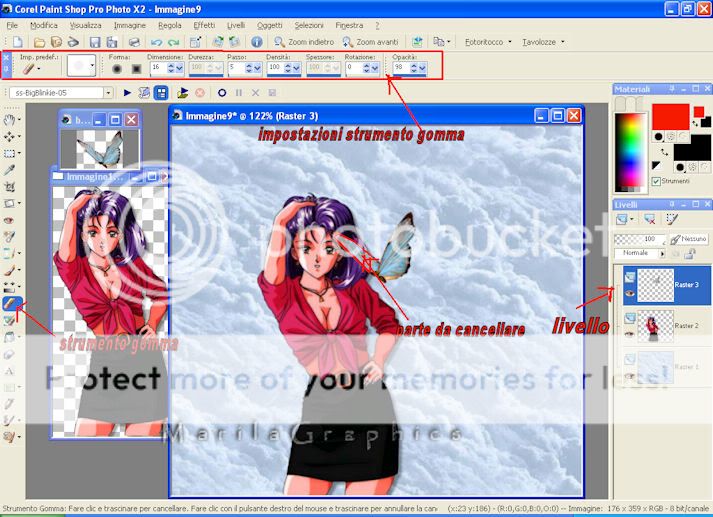
Task: Open the Dimensione value dropdown arrow
Action: click(179, 68)
